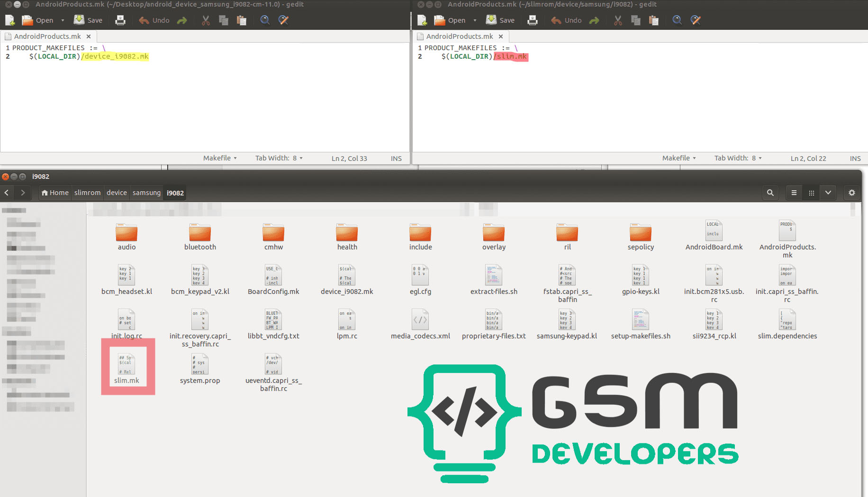Click Find magnifier icon in right gedit
Image resolution: width=868 pixels, height=497 pixels.
coord(677,20)
